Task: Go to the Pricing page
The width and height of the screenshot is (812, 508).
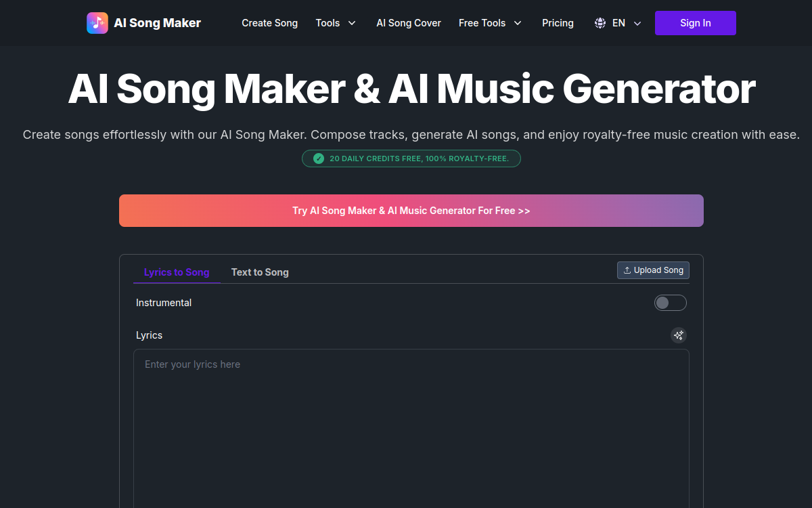Action: point(558,23)
